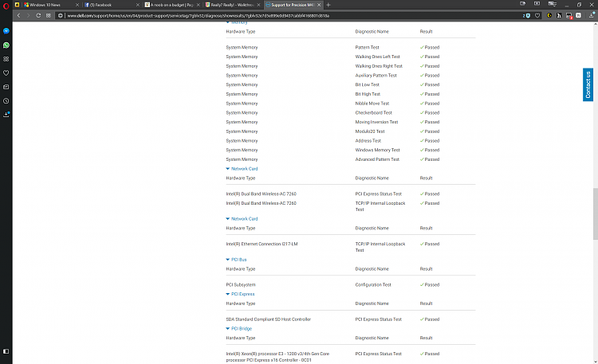Click 'Pattern Test' diagnostic name
Viewport: 598px width, 364px height.
click(x=368, y=48)
